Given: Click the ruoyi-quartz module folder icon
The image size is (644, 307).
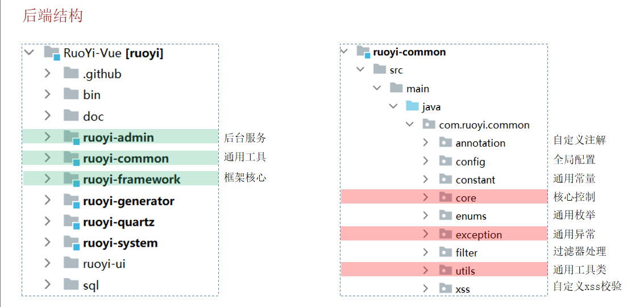Looking at the screenshot, I should pos(72,222).
